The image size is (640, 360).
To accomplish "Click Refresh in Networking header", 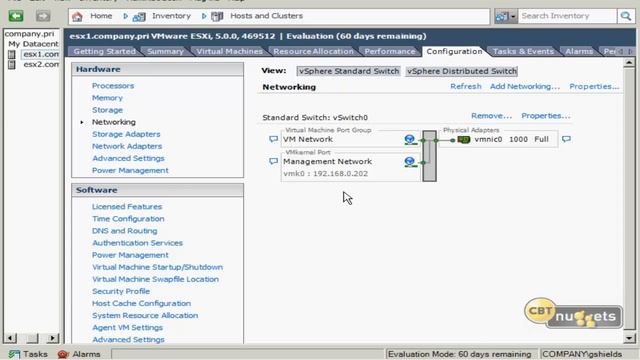I will 466,87.
